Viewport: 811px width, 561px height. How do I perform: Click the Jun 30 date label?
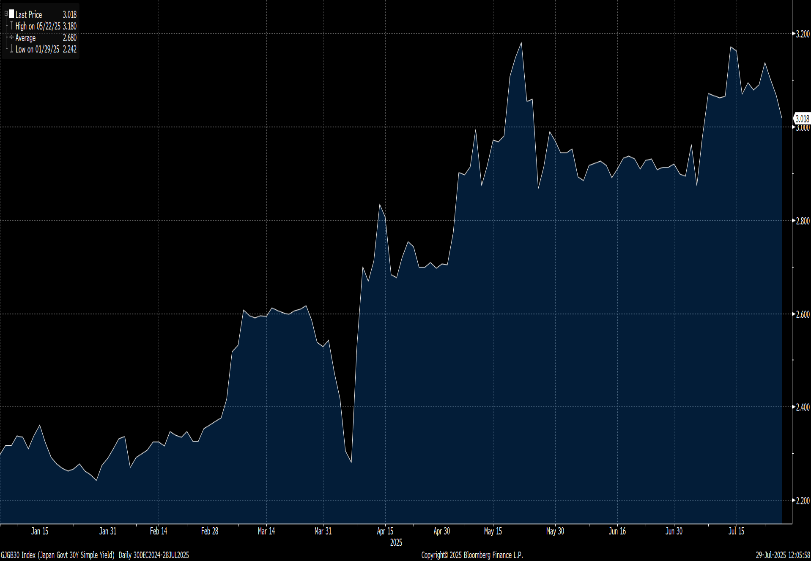click(x=674, y=531)
